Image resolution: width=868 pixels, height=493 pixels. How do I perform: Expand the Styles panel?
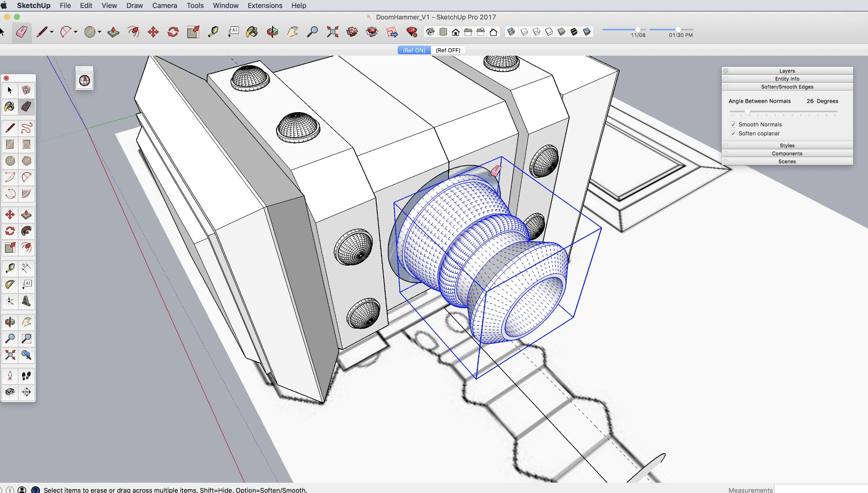pyautogui.click(x=787, y=146)
